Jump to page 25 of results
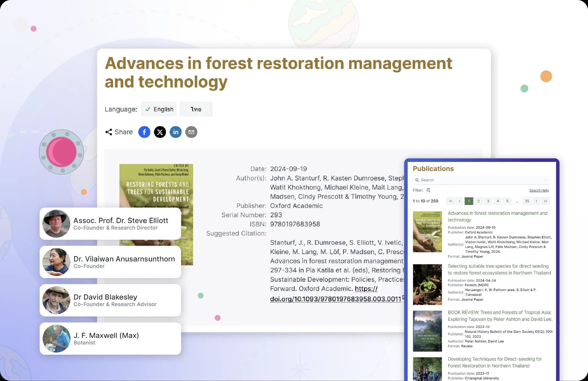This screenshot has width=588, height=381. [x=527, y=201]
